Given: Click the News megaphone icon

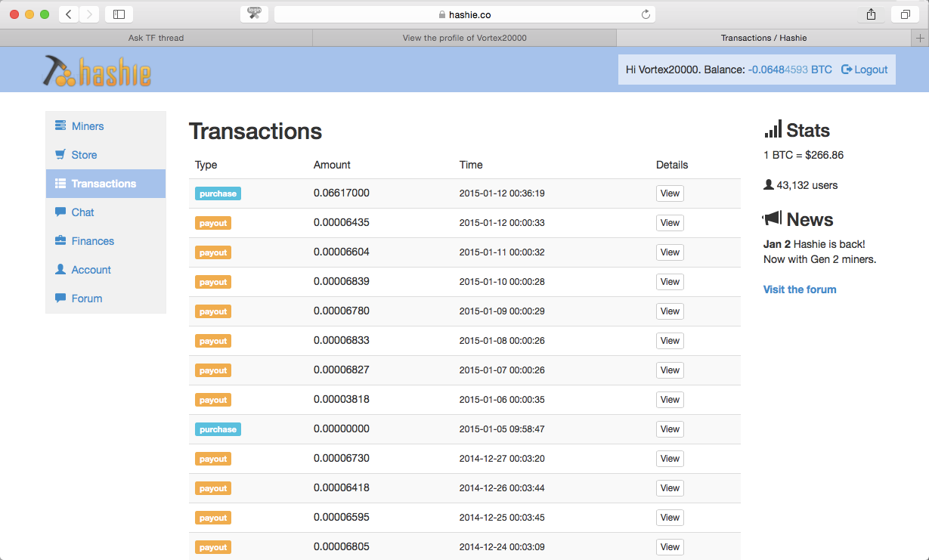Looking at the screenshot, I should pyautogui.click(x=772, y=218).
